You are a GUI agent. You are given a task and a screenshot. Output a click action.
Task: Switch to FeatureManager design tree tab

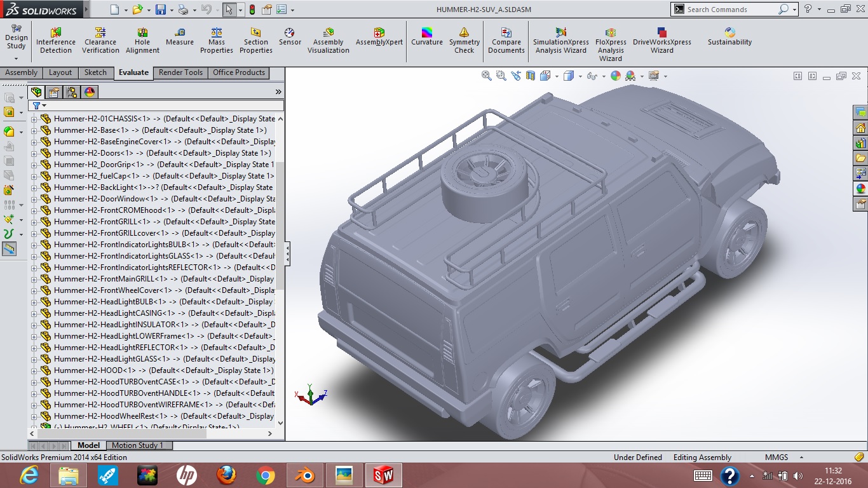coord(37,92)
